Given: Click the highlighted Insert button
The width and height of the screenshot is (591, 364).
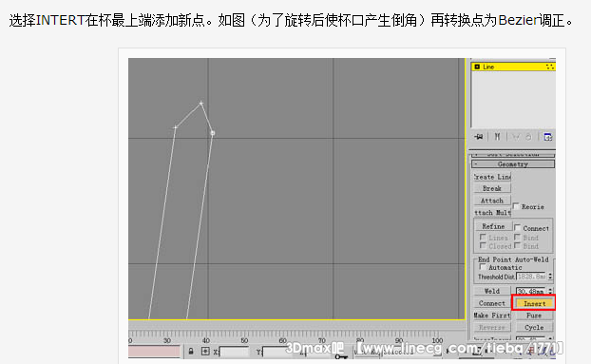Looking at the screenshot, I should pyautogui.click(x=534, y=303).
